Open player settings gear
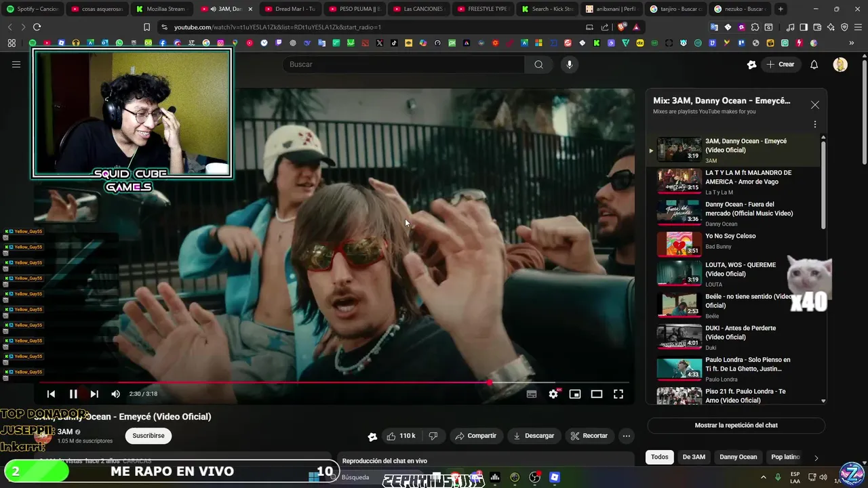 pos(553,394)
